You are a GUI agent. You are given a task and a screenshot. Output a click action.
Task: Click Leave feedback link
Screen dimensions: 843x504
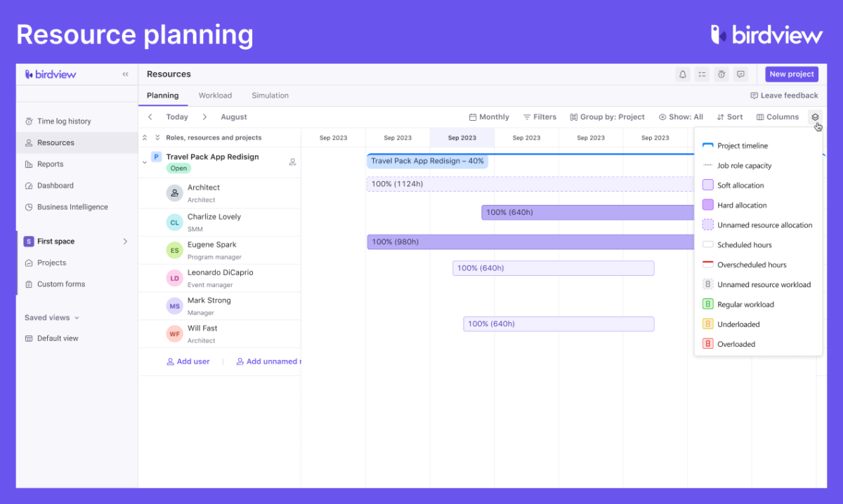click(784, 95)
